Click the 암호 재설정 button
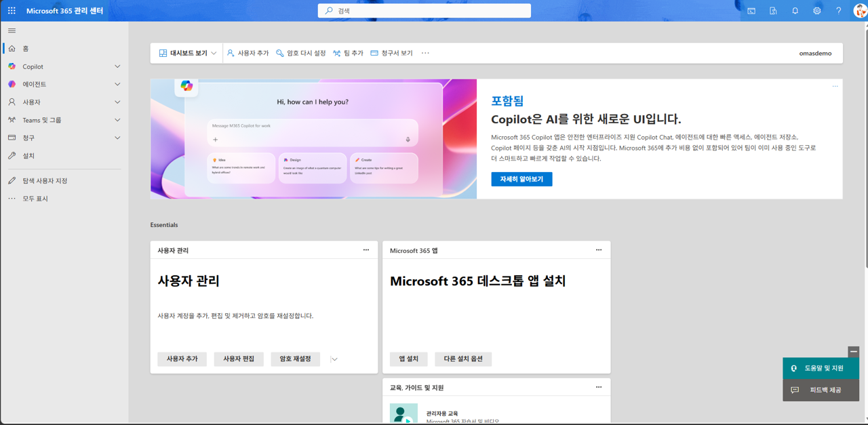Screen dimensions: 868x425 tap(295, 359)
